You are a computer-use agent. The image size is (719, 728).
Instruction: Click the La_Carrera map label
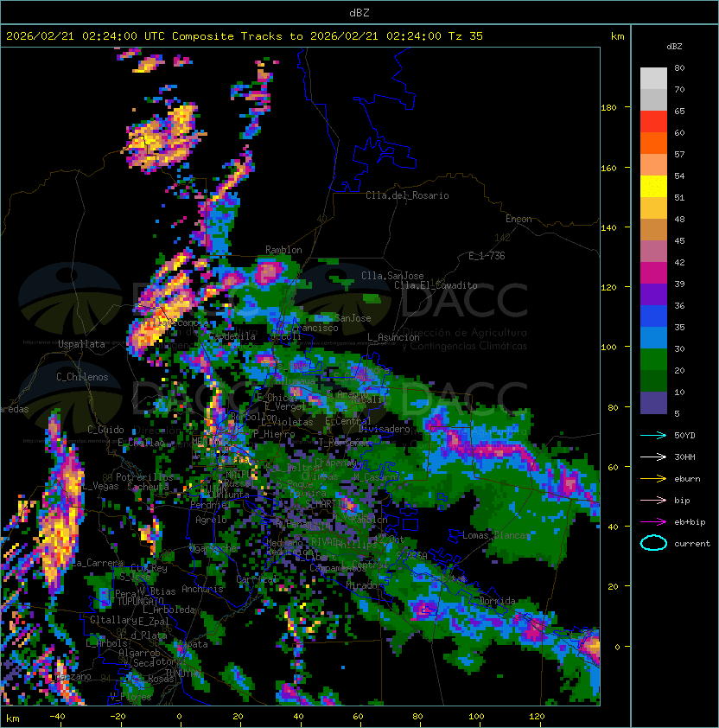pos(97,563)
